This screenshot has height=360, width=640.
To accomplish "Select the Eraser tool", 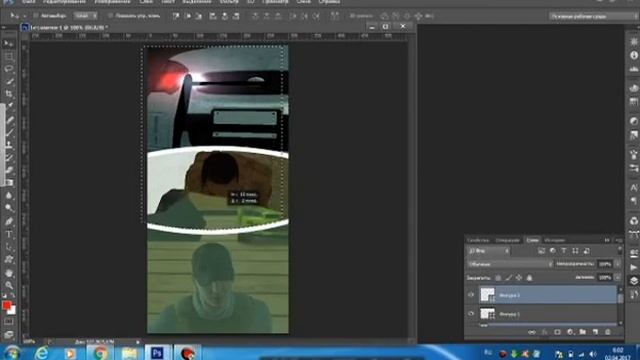I will point(9,170).
